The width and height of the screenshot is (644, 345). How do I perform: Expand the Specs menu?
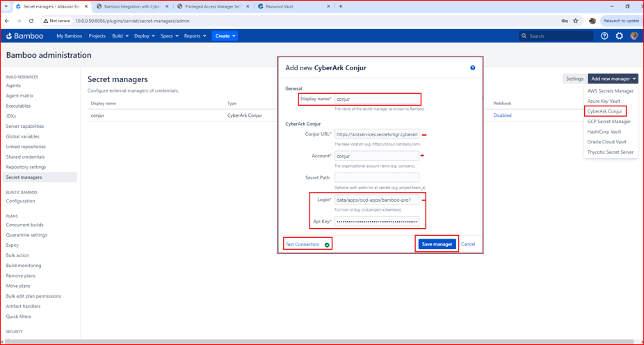(170, 35)
